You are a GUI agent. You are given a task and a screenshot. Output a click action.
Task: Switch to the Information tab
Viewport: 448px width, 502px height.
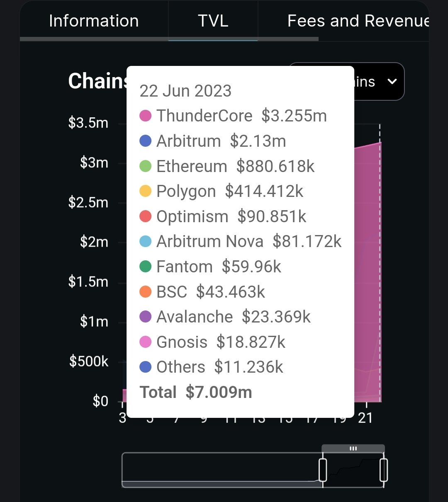(94, 21)
